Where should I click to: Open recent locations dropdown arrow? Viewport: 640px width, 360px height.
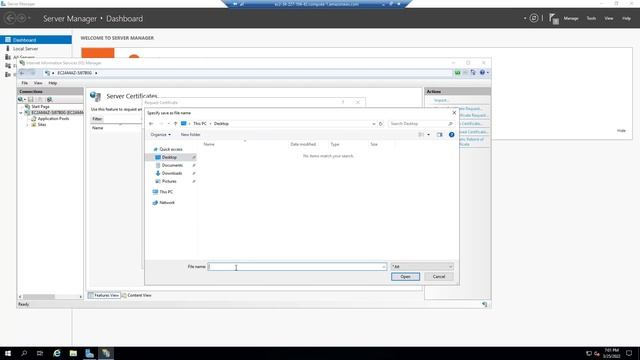(x=169, y=124)
